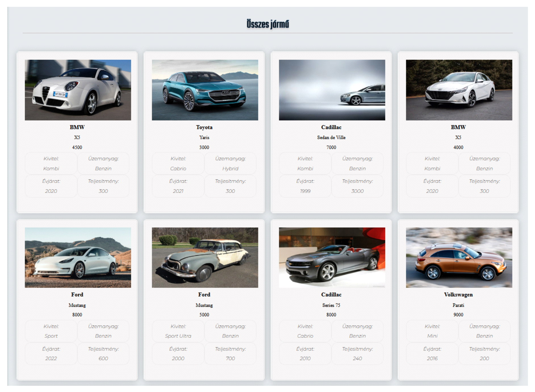Click the price '4000' on the second BMW card
This screenshot has height=392, width=535.
click(x=458, y=147)
